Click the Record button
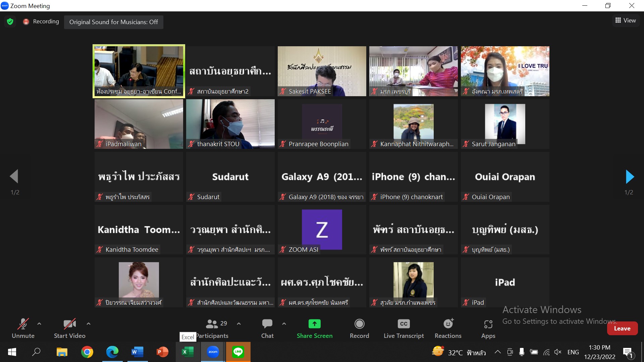644x362 pixels. coord(359,328)
